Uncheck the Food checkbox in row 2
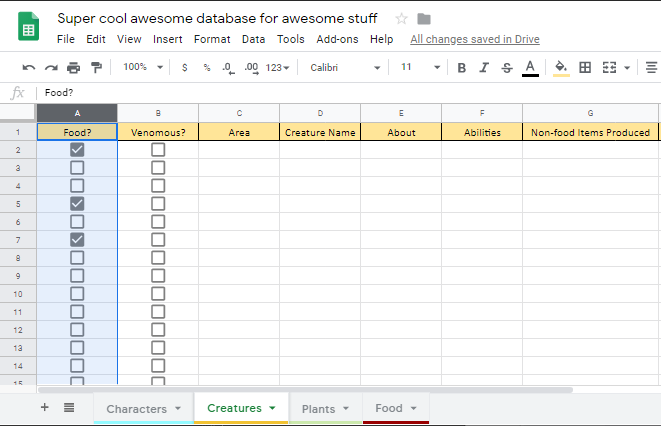 click(x=77, y=150)
